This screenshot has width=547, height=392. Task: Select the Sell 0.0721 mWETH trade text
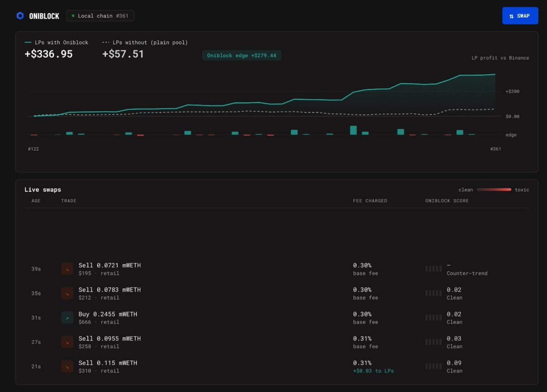click(110, 265)
